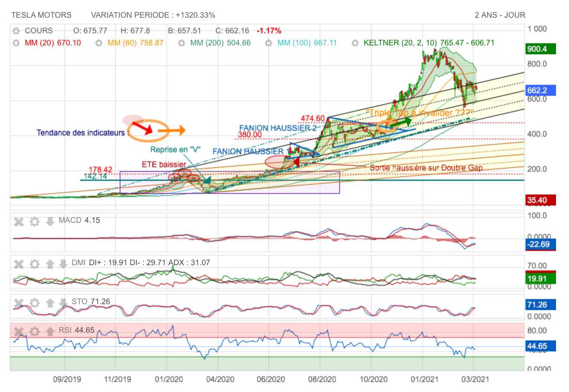Click the C: 662.16 close price
The image size is (569, 392).
coord(232,31)
